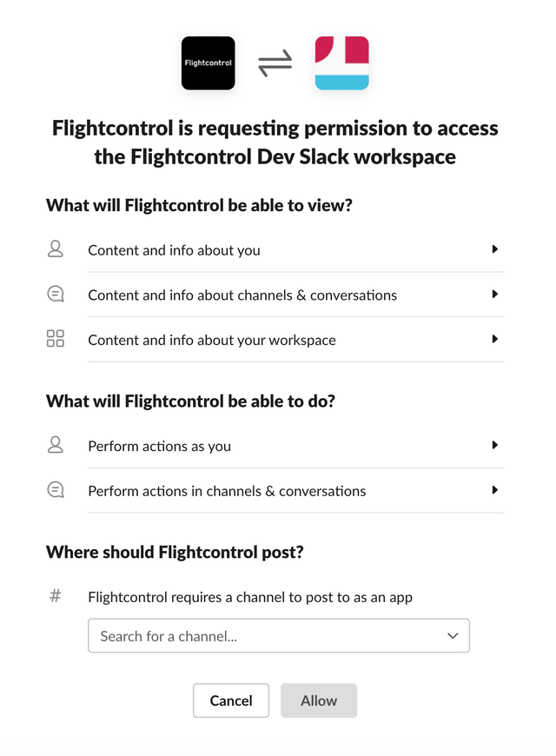Image resolution: width=556 pixels, height=756 pixels.
Task: Expand the 'Perform actions as you' permission row
Action: coord(496,445)
